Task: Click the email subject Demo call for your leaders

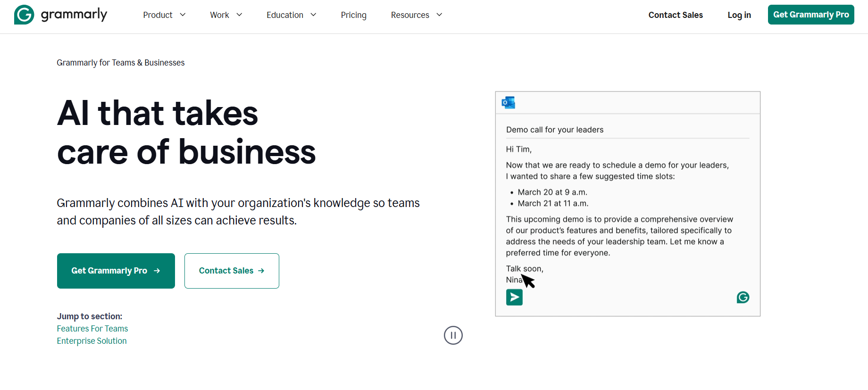Action: click(555, 130)
